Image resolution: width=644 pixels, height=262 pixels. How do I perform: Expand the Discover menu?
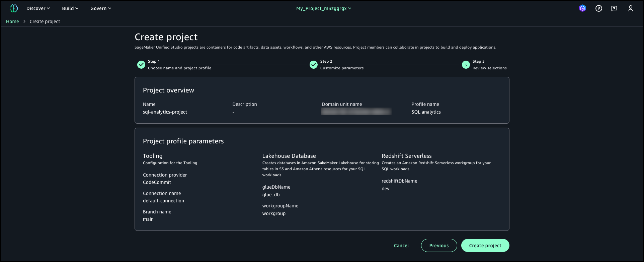(x=38, y=8)
